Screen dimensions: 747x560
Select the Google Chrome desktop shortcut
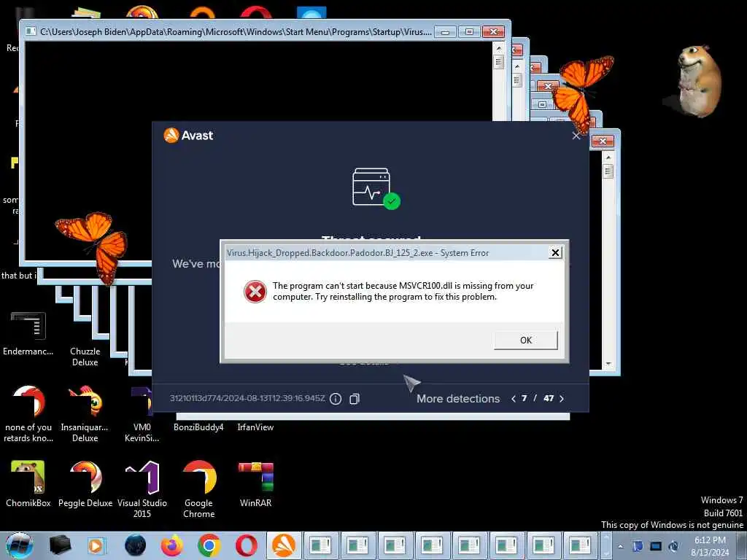click(x=198, y=489)
